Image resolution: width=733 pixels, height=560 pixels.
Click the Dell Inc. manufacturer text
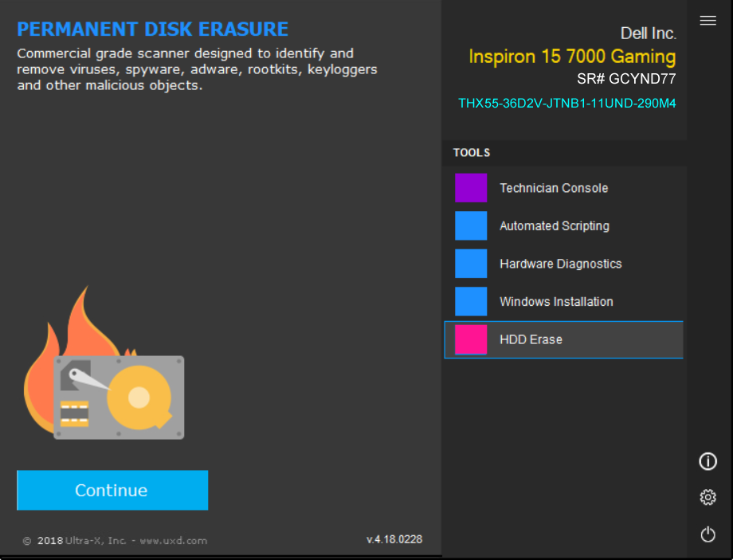point(648,33)
